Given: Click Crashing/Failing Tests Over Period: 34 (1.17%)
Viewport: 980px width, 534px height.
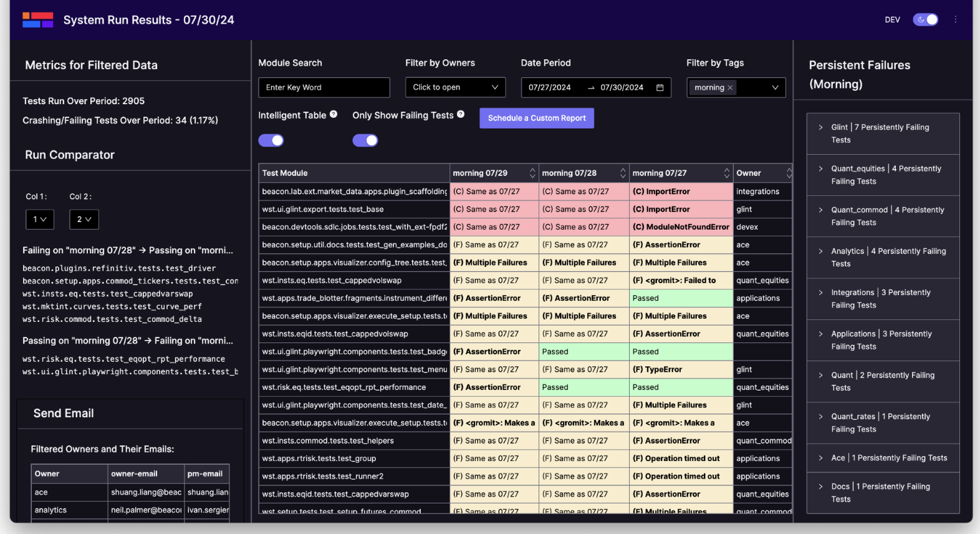Looking at the screenshot, I should click(120, 120).
